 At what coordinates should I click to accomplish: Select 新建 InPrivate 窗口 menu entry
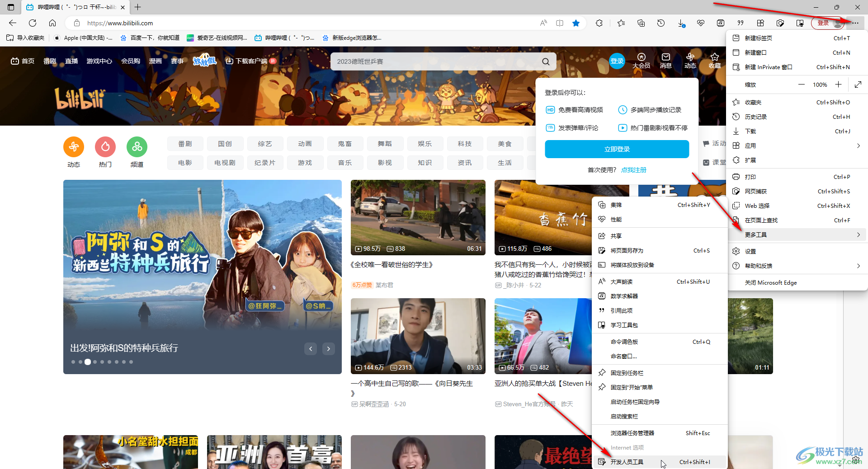coord(797,67)
